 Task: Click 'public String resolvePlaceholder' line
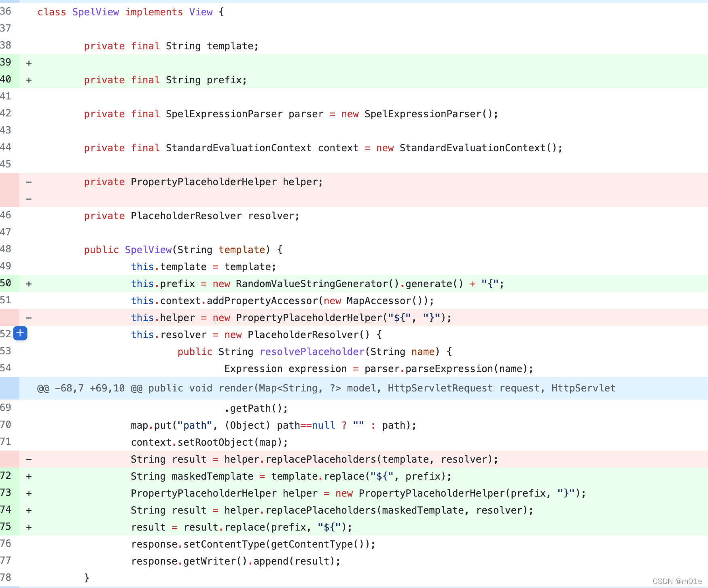pos(315,352)
